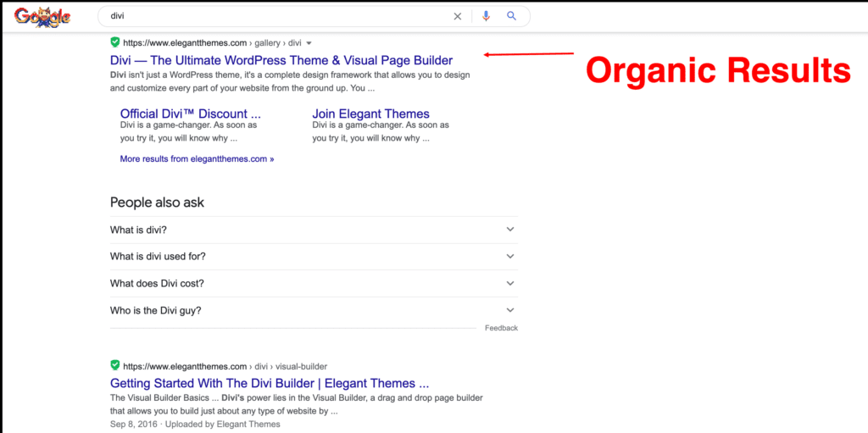The image size is (868, 433).
Task: Open dropdown arrow after gallery › divi breadcrumb
Action: coord(309,42)
